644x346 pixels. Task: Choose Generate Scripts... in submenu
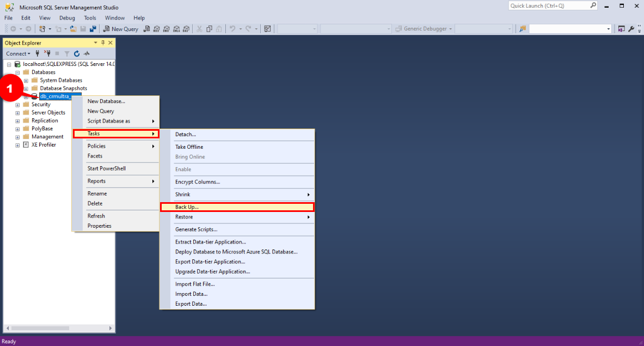tap(237, 229)
